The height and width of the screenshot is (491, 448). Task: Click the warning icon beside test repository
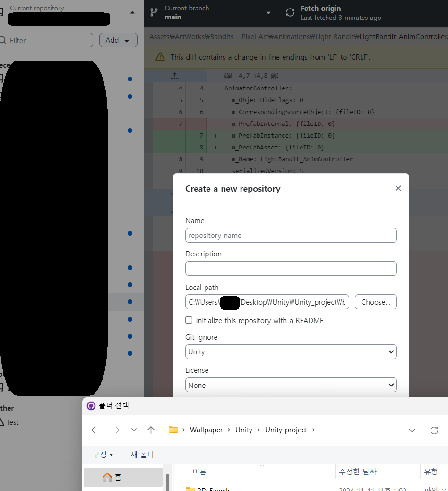pos(1,422)
